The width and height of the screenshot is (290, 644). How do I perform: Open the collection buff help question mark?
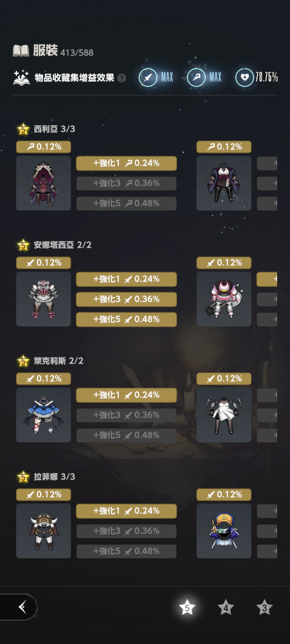coord(122,78)
